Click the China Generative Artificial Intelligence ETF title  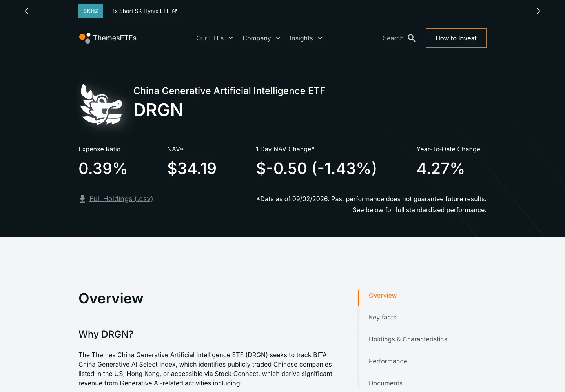[229, 91]
